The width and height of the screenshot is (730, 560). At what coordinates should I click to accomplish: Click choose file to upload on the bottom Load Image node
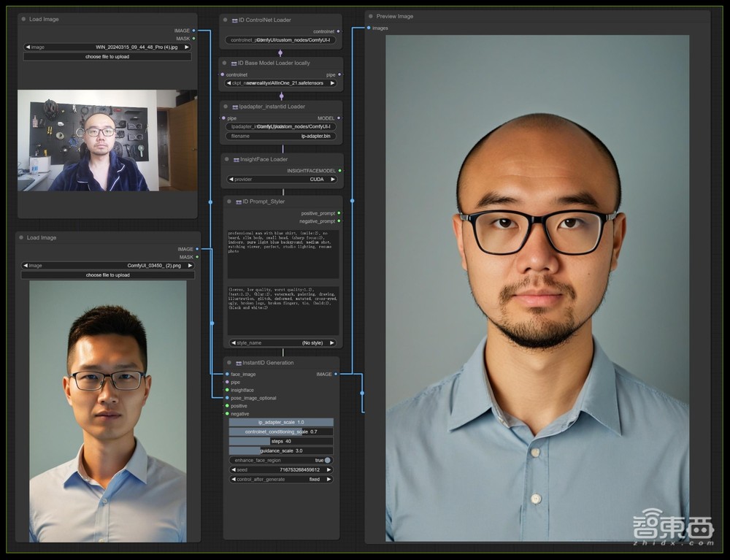tap(107, 275)
